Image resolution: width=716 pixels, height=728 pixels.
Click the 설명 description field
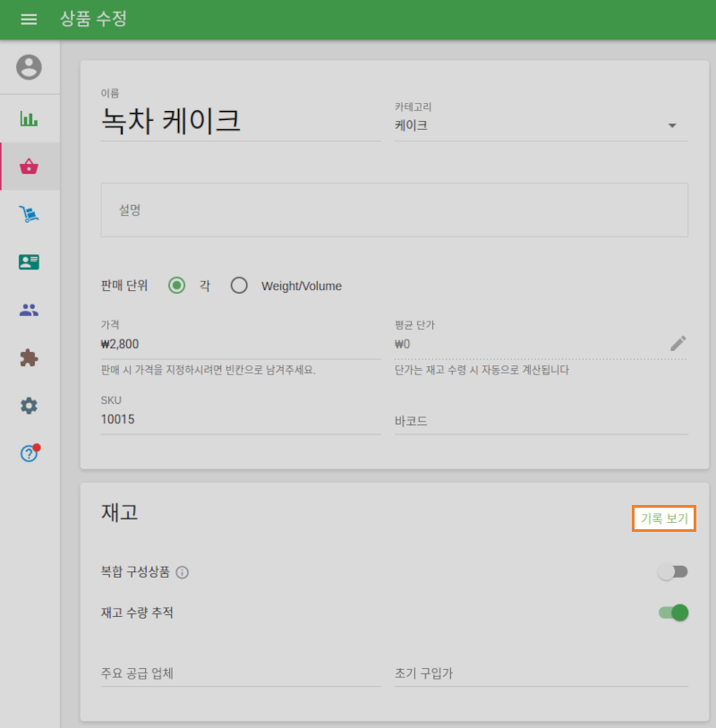(x=394, y=210)
